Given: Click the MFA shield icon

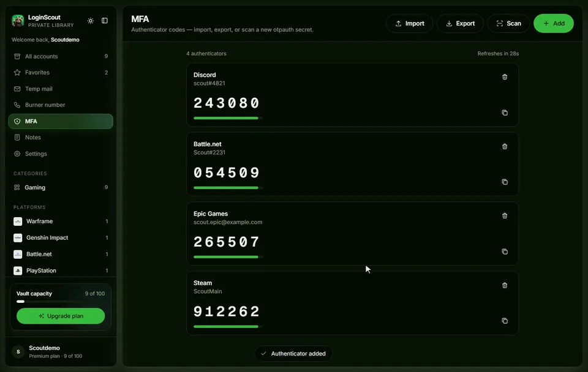Looking at the screenshot, I should click(17, 121).
